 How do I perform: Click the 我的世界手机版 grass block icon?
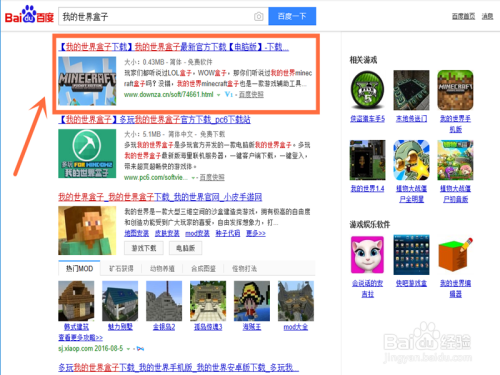pos(455,90)
